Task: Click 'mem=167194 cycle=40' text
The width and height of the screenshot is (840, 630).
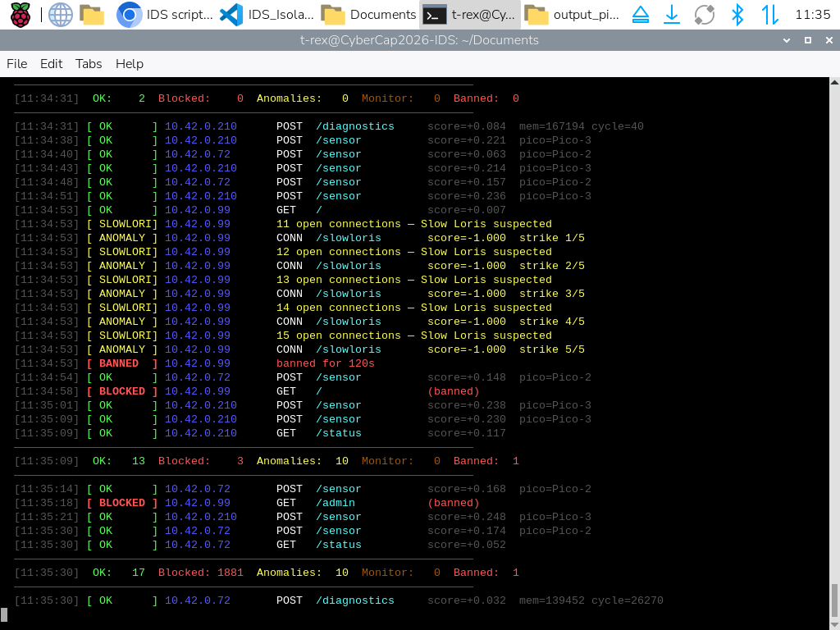Action: coord(582,126)
